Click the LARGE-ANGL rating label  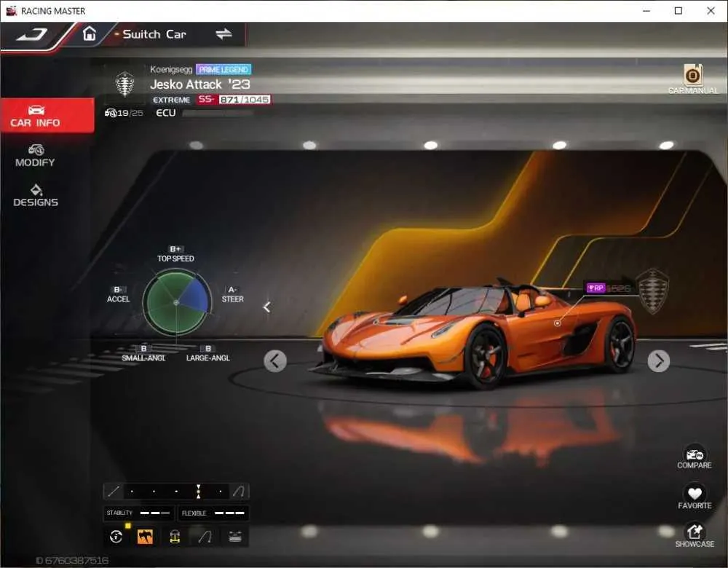pos(208,353)
